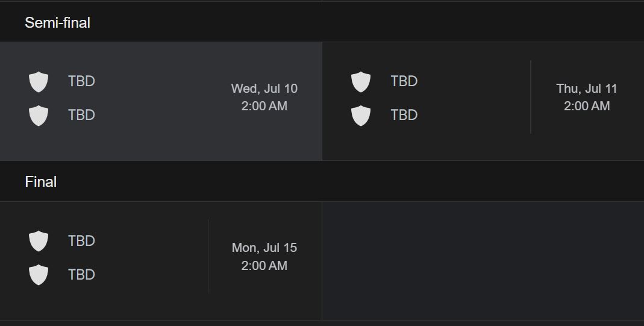Click 2:00 AM time under Thu, Jul 11

tap(587, 106)
